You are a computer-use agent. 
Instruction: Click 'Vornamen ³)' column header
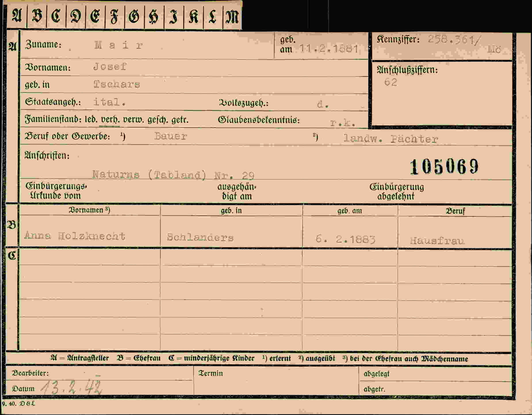click(89, 210)
